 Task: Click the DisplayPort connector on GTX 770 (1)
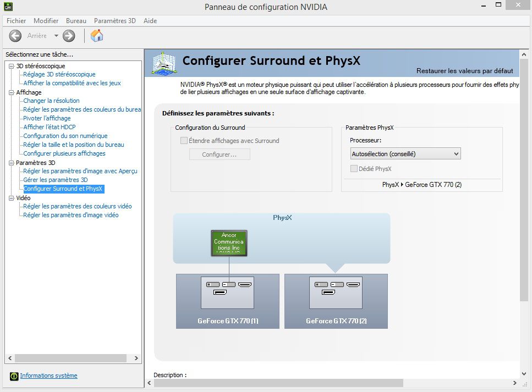pyautogui.click(x=220, y=292)
